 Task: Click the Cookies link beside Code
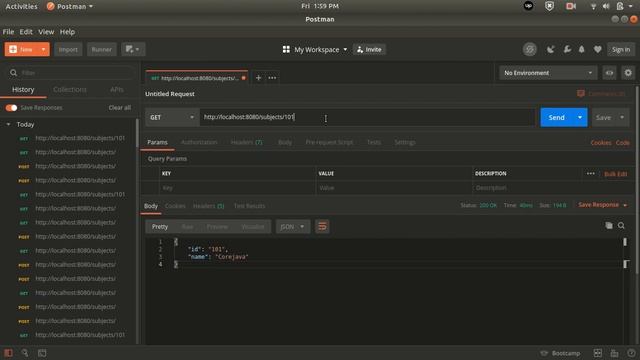[x=601, y=143]
